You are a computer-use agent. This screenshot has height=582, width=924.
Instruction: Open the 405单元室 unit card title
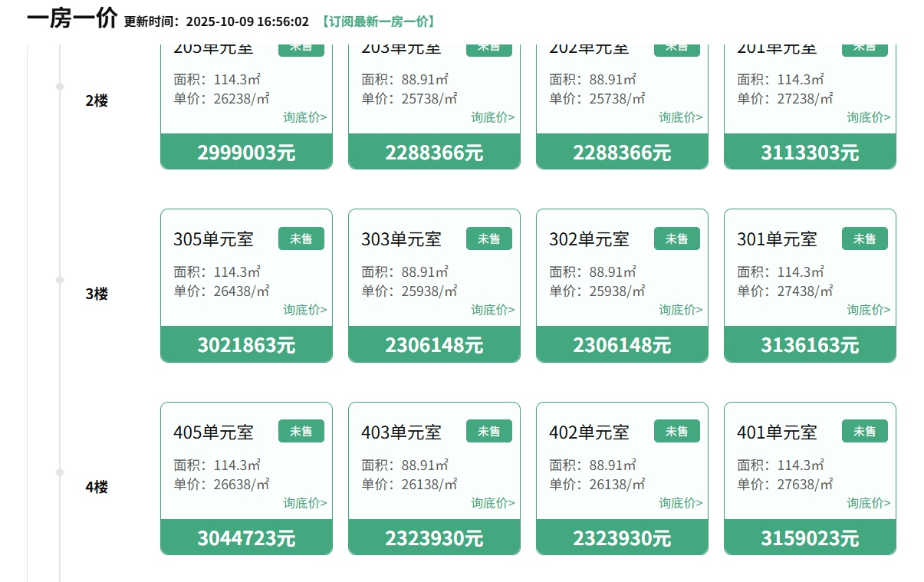pyautogui.click(x=213, y=432)
